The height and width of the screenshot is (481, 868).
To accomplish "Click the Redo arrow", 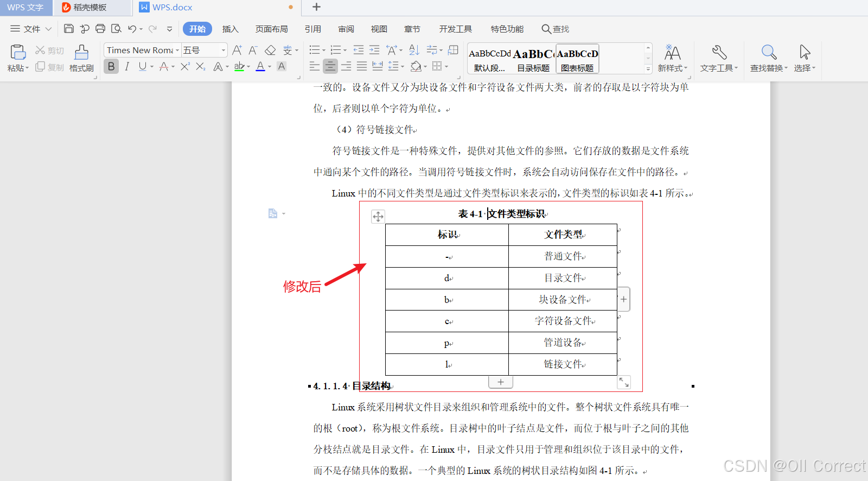I will [152, 29].
